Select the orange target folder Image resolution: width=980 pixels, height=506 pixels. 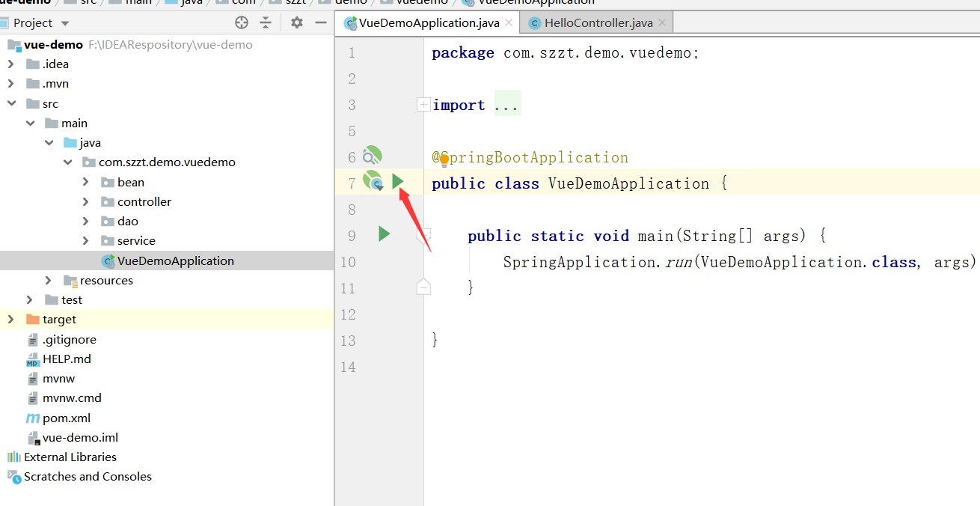click(x=59, y=320)
